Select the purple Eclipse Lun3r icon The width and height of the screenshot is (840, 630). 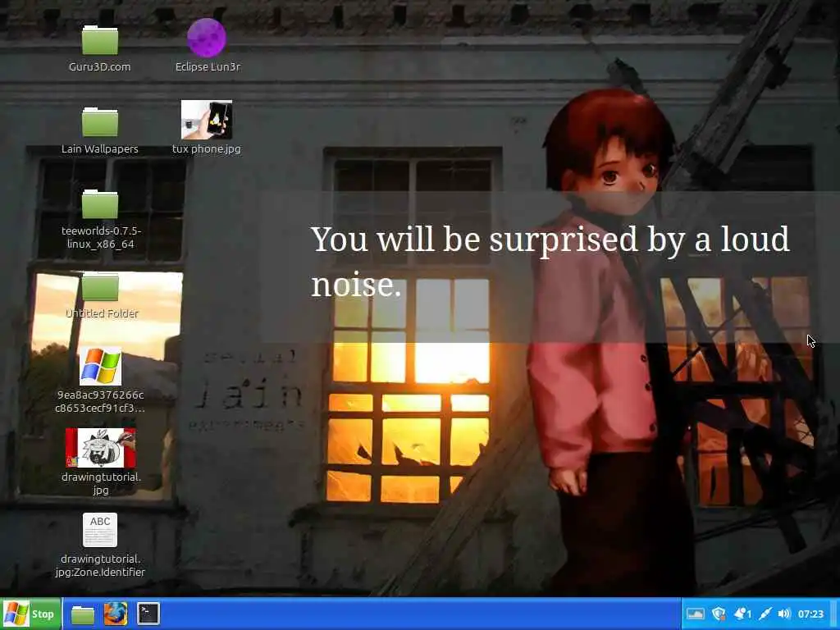point(207,38)
